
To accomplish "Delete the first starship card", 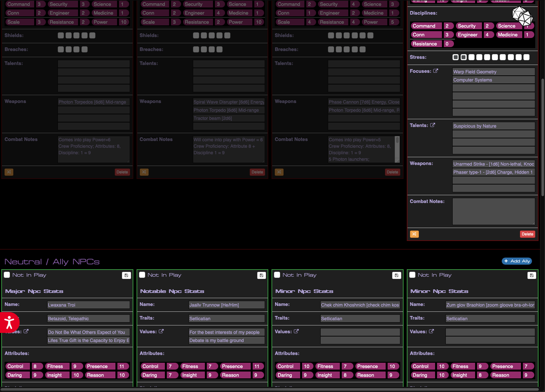I will pos(122,172).
